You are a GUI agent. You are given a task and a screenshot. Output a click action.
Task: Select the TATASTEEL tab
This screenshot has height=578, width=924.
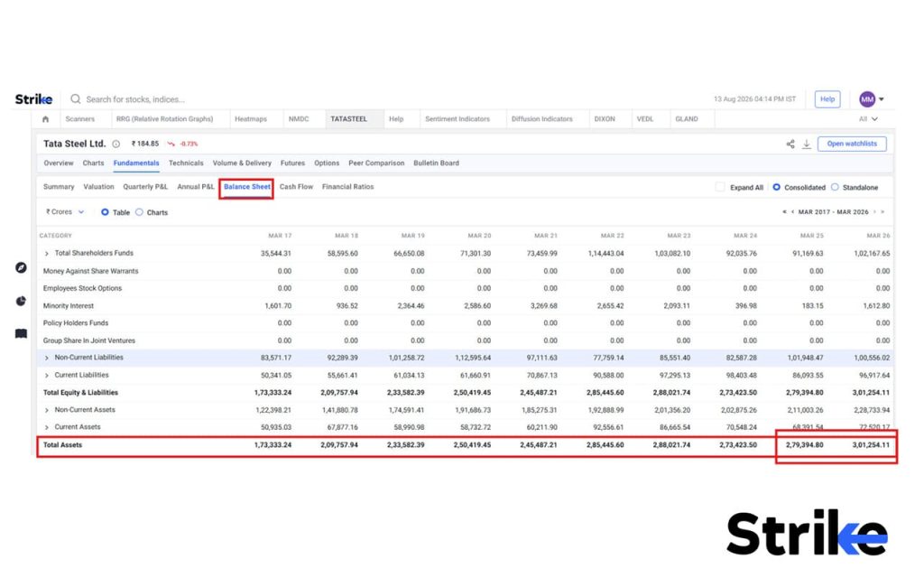(349, 119)
